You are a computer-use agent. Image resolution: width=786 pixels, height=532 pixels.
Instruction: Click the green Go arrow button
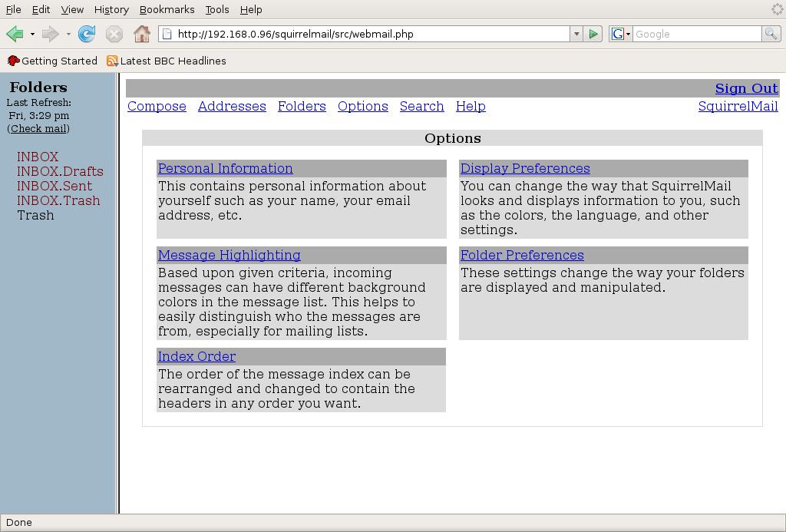pos(593,34)
